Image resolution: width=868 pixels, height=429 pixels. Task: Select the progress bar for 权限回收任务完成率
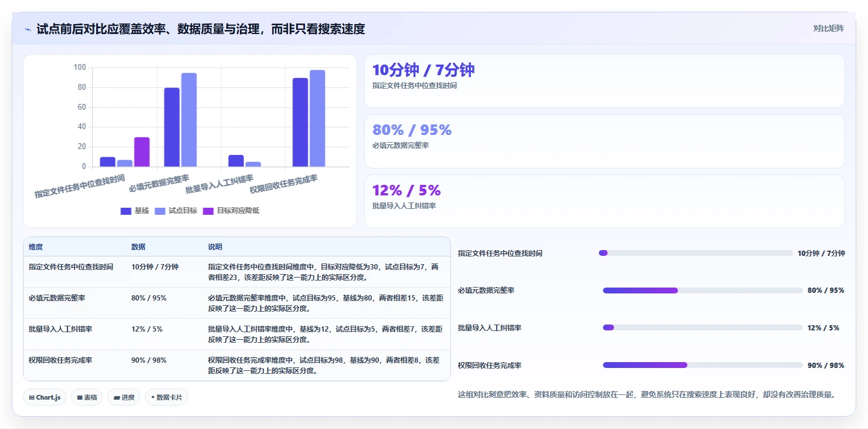[x=703, y=365]
